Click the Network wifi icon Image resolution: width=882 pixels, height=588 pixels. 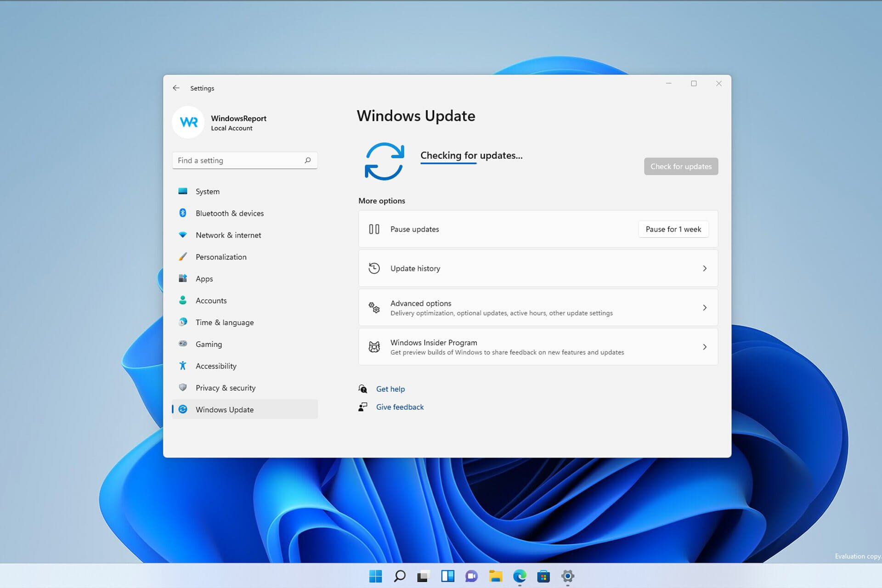(x=183, y=235)
